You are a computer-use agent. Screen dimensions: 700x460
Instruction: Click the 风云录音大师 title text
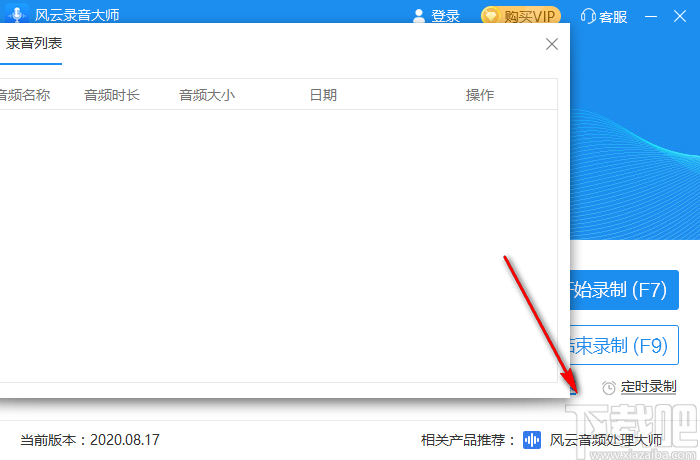77,15
